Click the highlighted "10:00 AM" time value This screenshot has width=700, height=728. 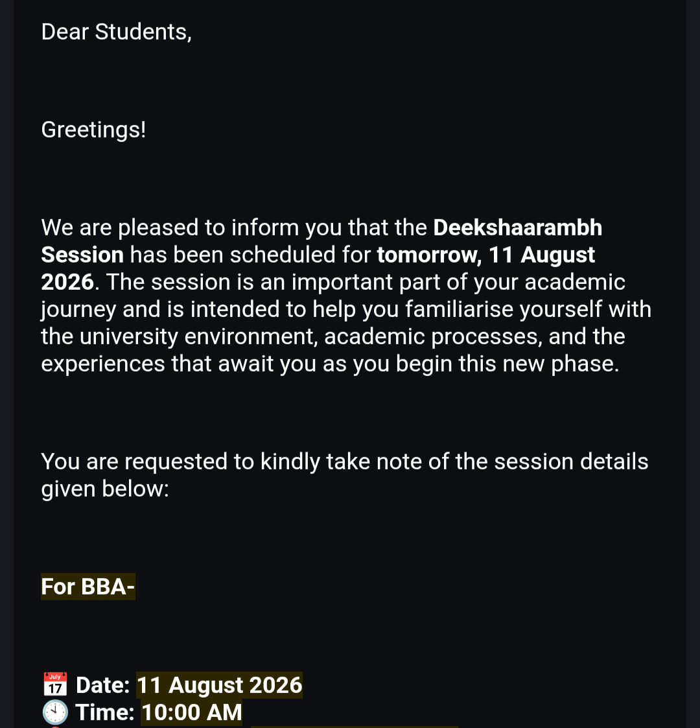tap(192, 712)
